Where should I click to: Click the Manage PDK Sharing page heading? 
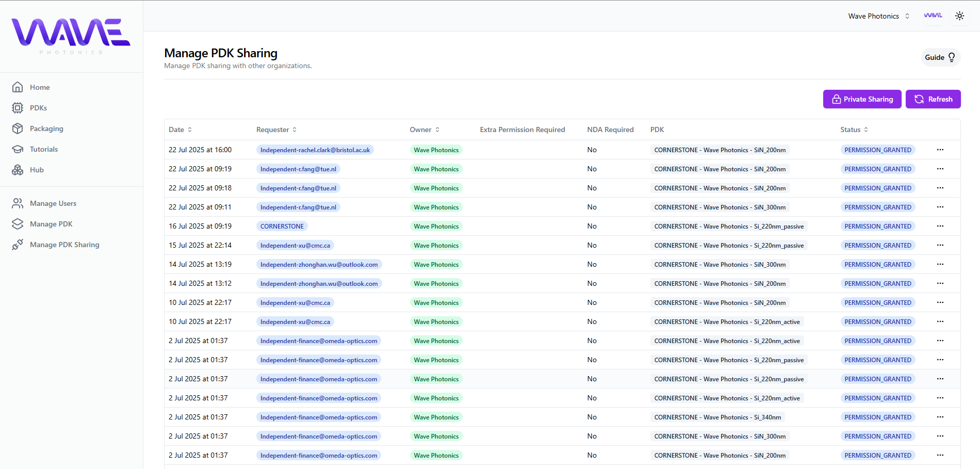(221, 53)
